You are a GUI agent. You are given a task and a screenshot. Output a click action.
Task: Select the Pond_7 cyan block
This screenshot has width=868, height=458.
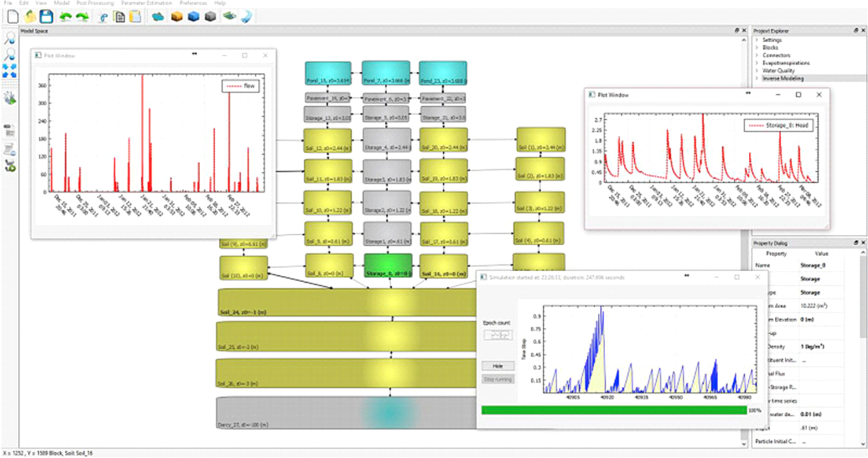tap(386, 73)
